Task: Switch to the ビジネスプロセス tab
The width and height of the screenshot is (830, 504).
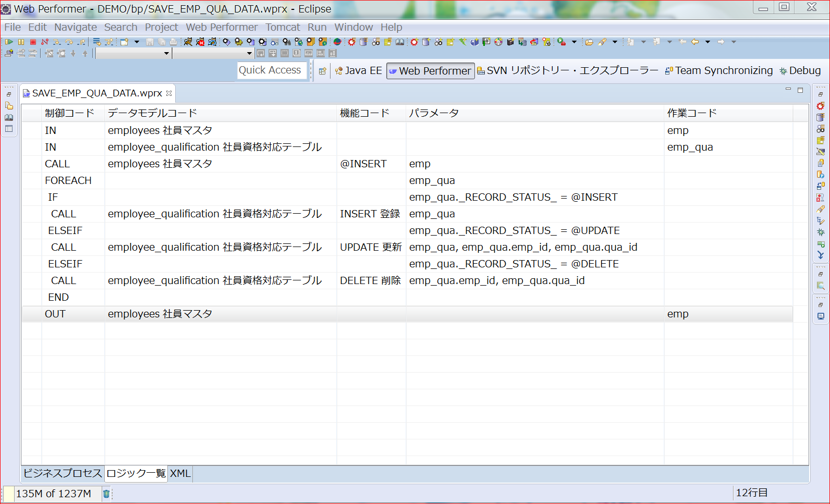Action: tap(63, 473)
